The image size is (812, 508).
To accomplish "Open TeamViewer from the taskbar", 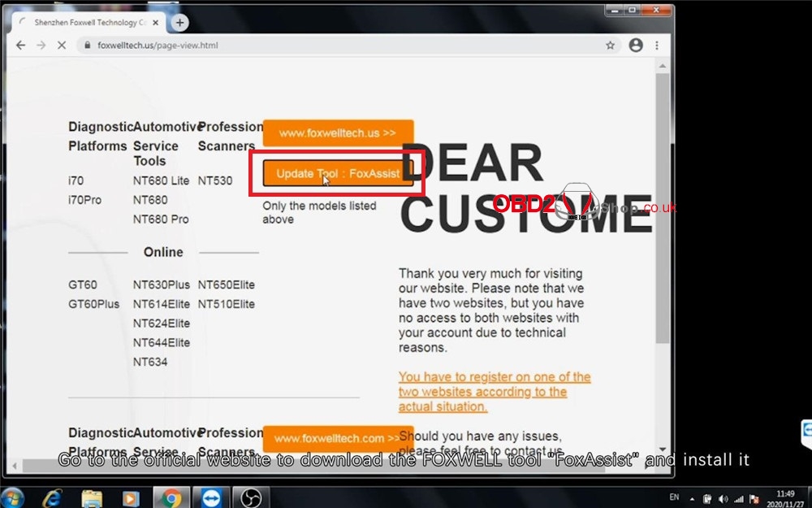I will [x=210, y=497].
